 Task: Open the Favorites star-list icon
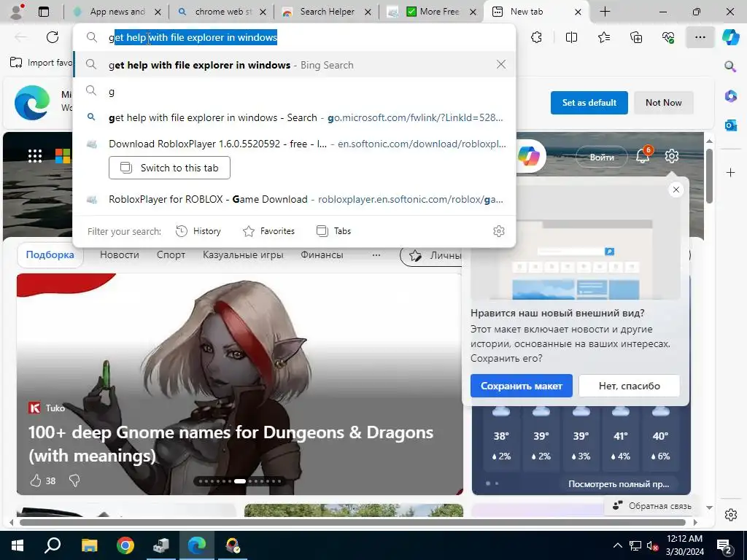[604, 37]
